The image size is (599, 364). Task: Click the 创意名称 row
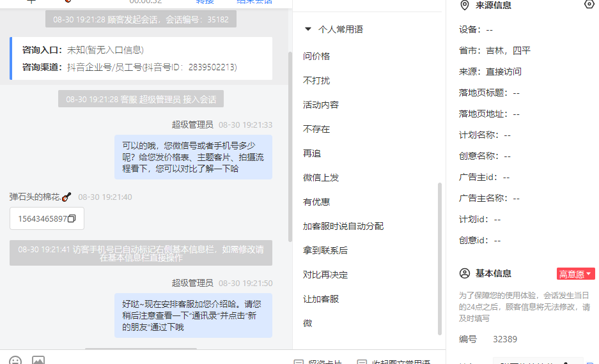[x=485, y=156]
